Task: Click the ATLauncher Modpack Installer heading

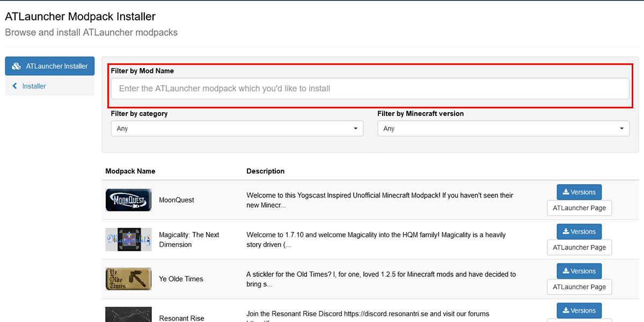Action: click(x=80, y=17)
